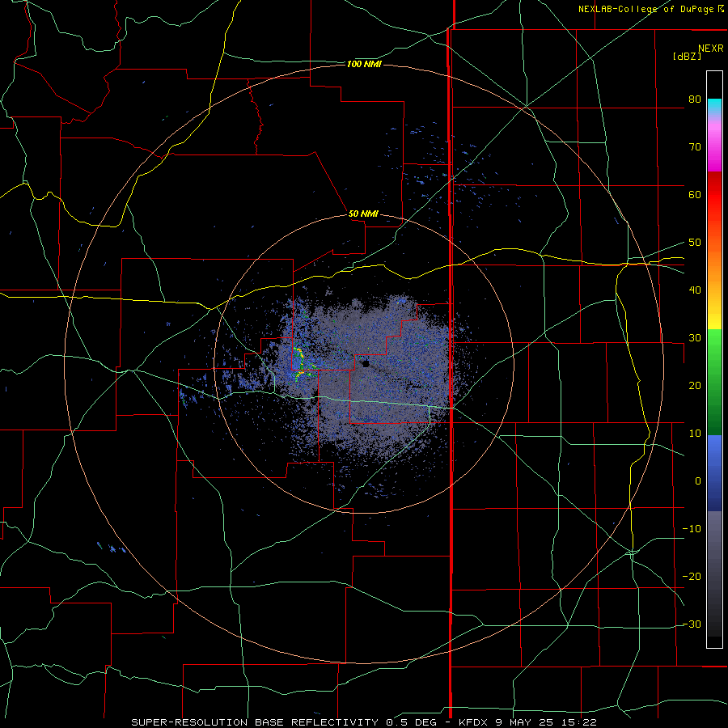Click the dBZ units label
Screen dimensions: 728x728
coord(687,56)
